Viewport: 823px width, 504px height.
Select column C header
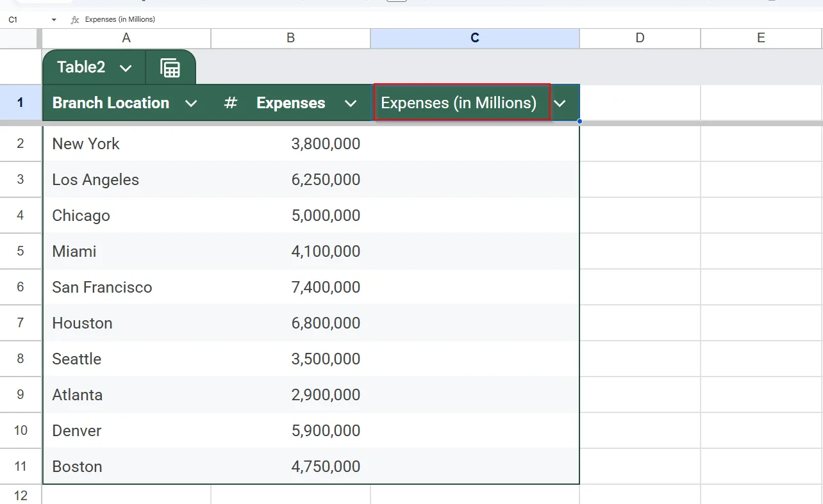click(475, 38)
